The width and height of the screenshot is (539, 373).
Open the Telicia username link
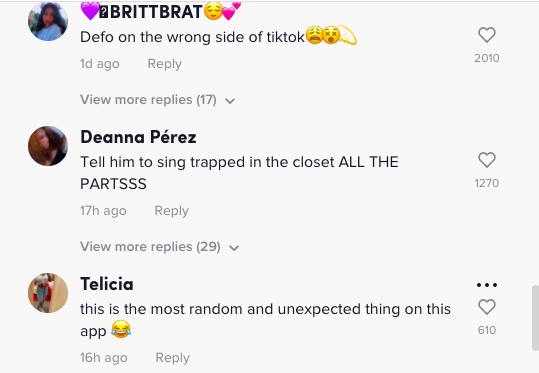click(107, 284)
